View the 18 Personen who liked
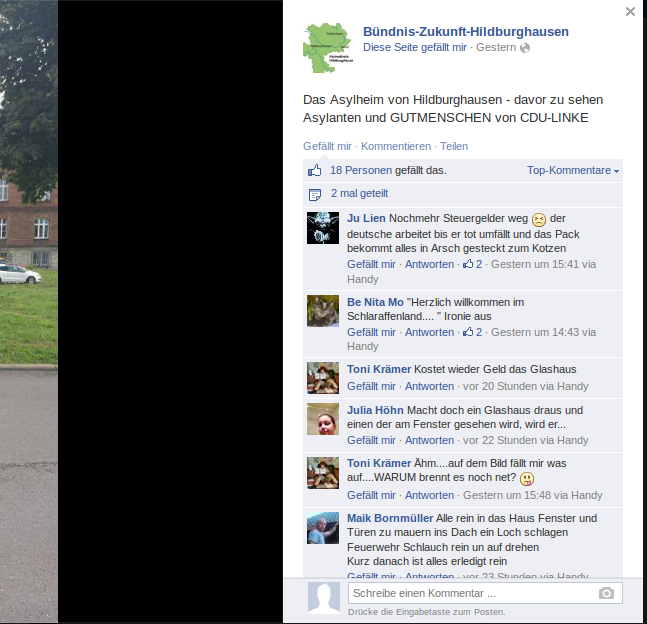 coord(361,170)
